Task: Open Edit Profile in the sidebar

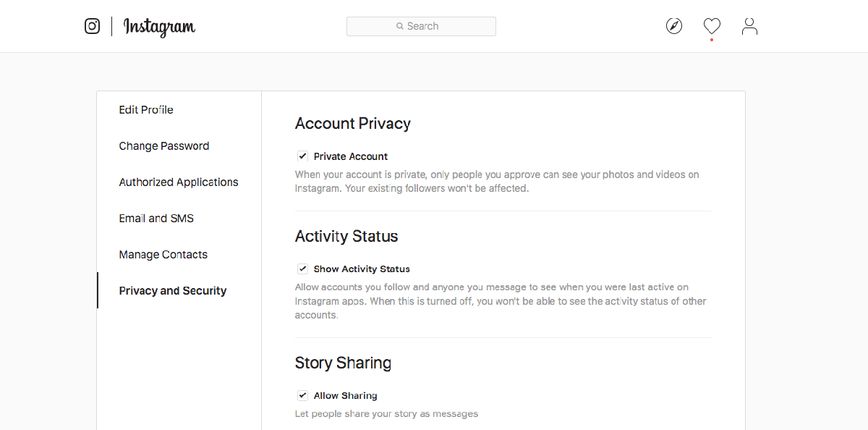Action: pos(146,110)
